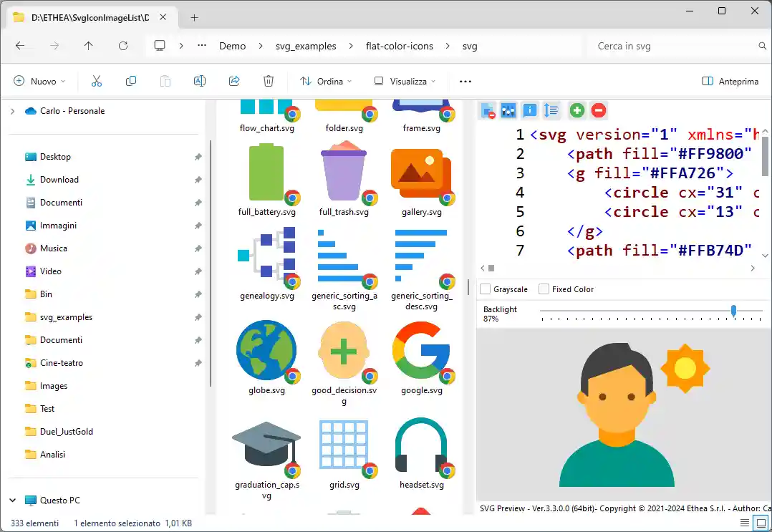Click the share icon in toolbar
The image size is (772, 532).
click(x=234, y=82)
